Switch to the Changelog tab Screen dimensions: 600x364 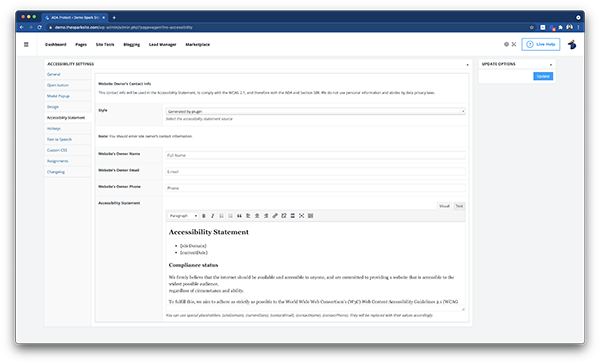[x=56, y=172]
